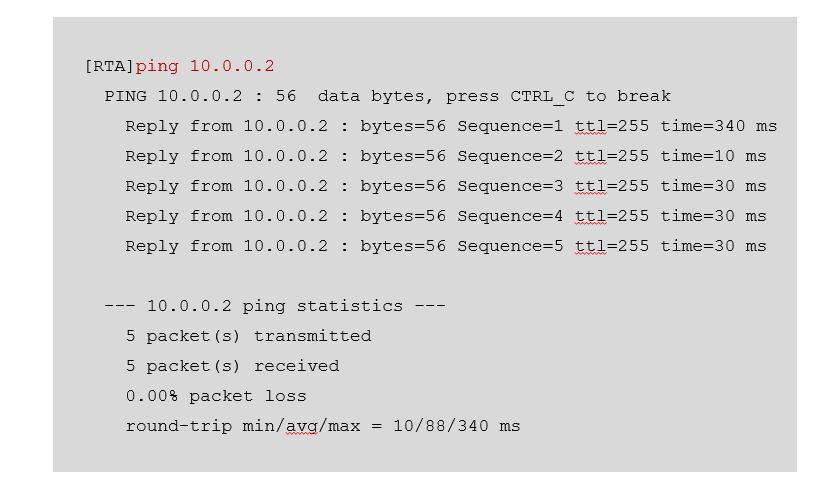Click the "0.00% packet loss" line
The width and height of the screenshot is (826, 490).
pos(216,397)
